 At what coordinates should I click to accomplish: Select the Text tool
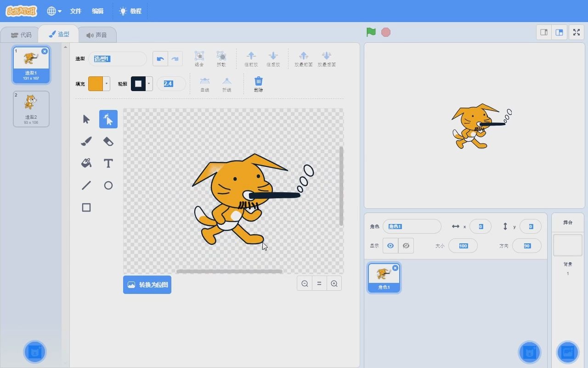pos(108,163)
